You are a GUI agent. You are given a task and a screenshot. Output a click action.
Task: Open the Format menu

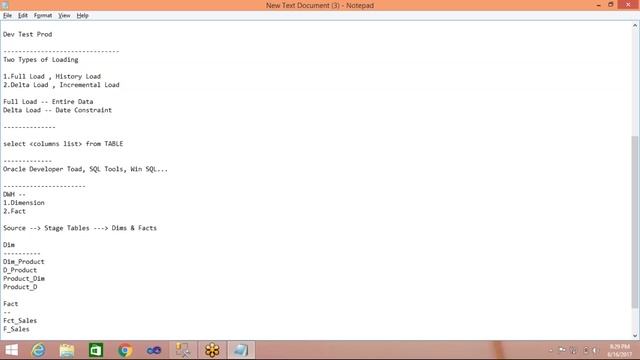click(43, 16)
